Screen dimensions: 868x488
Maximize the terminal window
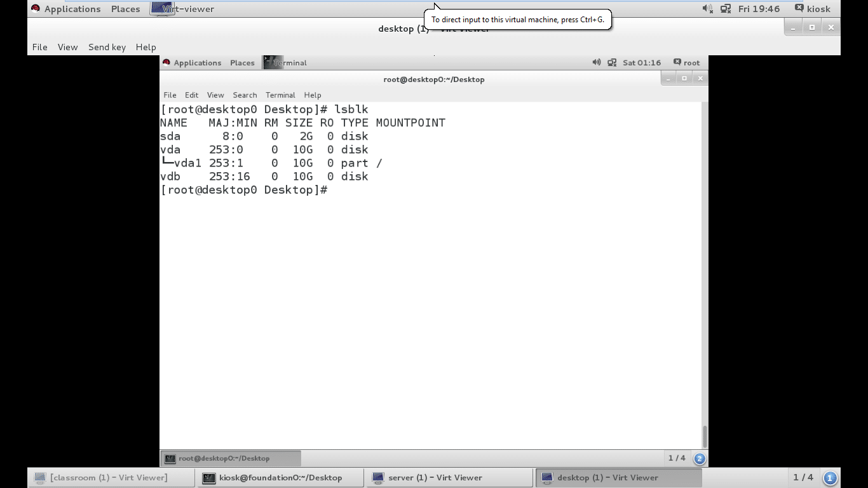[x=684, y=78]
